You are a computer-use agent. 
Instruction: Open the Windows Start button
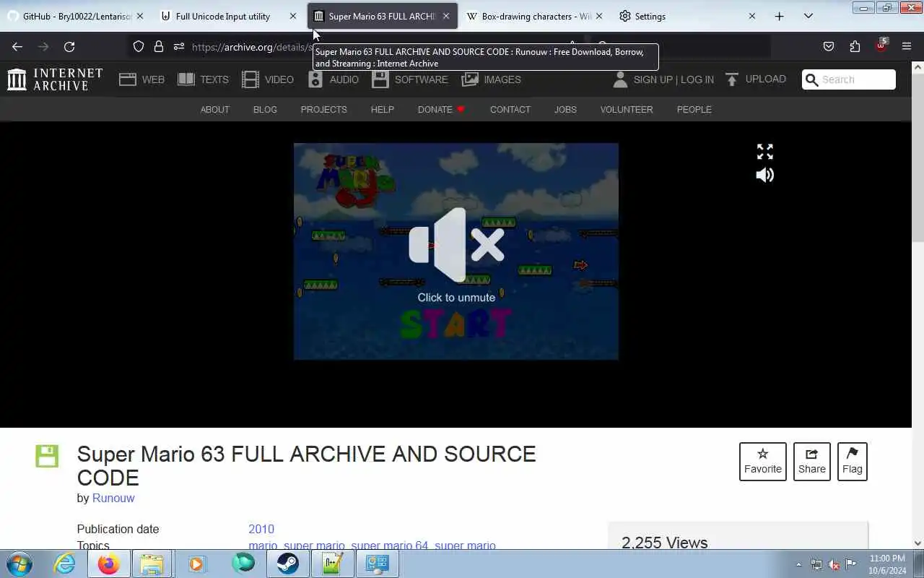pos(18,564)
